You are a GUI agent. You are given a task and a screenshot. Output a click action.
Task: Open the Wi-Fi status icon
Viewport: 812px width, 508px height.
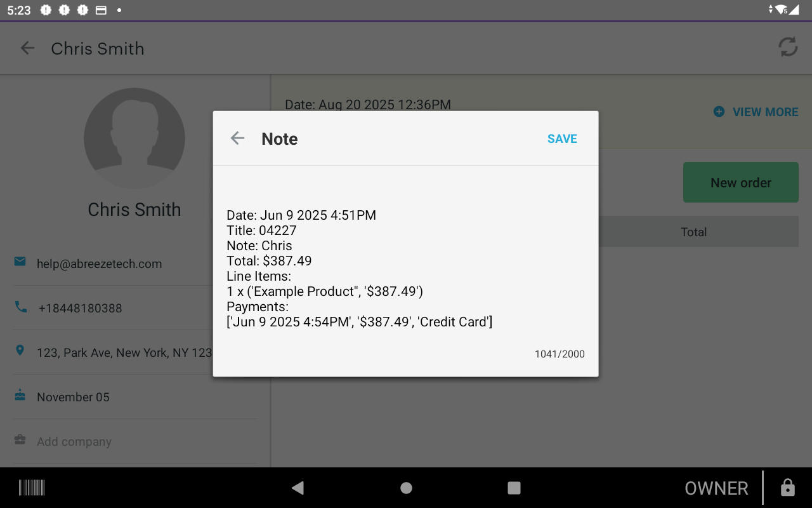781,10
